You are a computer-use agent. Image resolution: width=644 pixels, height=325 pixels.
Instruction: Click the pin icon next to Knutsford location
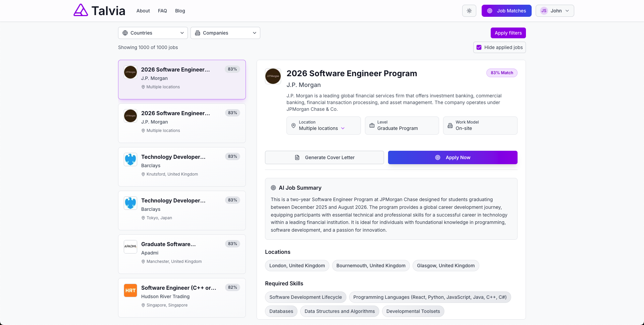(143, 174)
